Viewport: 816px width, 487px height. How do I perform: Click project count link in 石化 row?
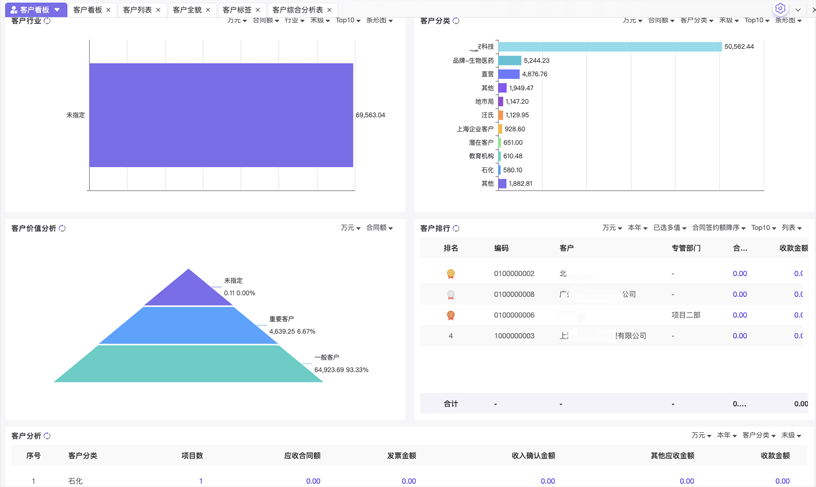[x=200, y=481]
